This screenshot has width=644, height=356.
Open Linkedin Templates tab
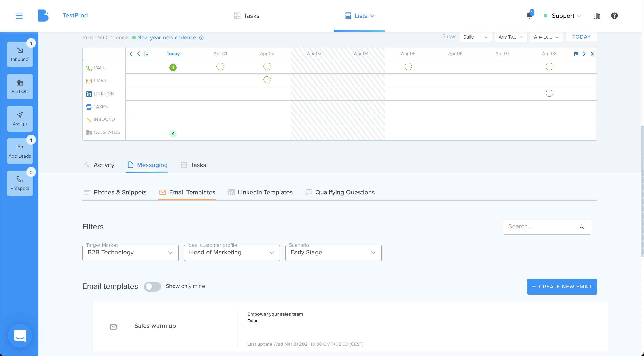click(260, 192)
